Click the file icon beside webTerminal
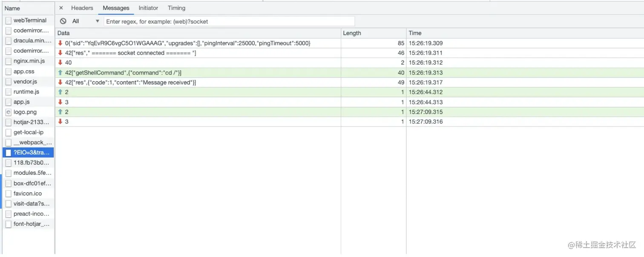The height and width of the screenshot is (257, 644). (x=9, y=20)
